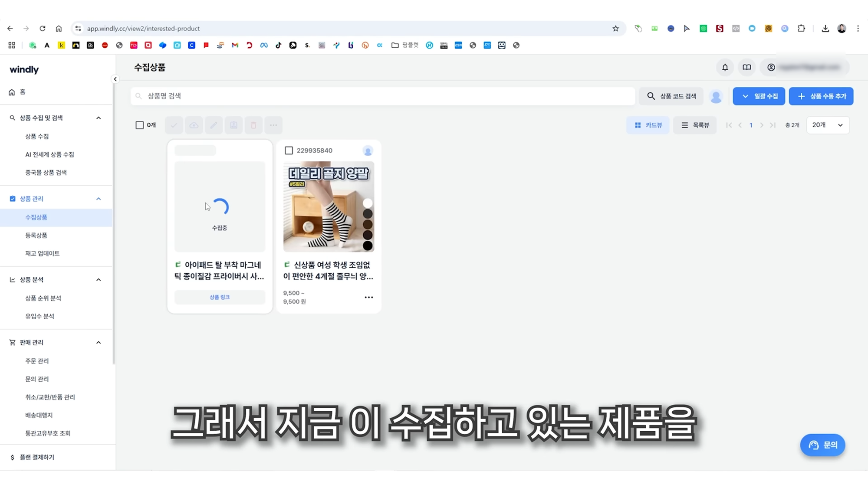This screenshot has height=488, width=868.
Task: Click the red trash delete icon
Action: (253, 125)
